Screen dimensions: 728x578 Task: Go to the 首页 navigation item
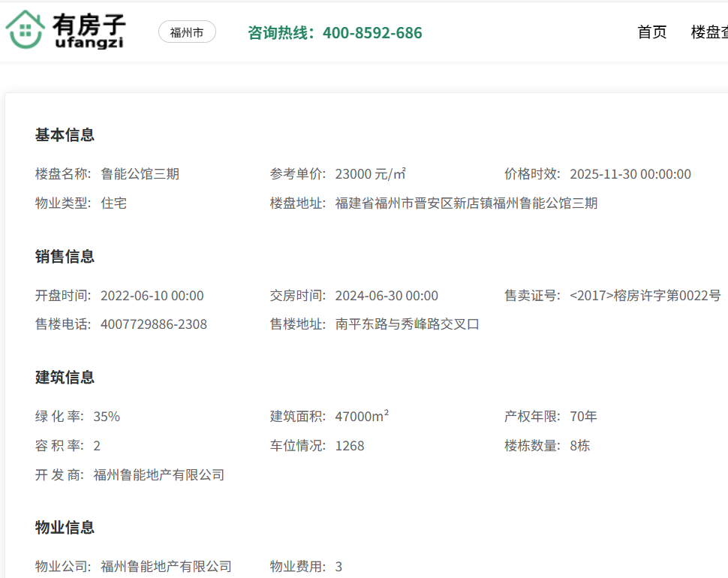(651, 32)
